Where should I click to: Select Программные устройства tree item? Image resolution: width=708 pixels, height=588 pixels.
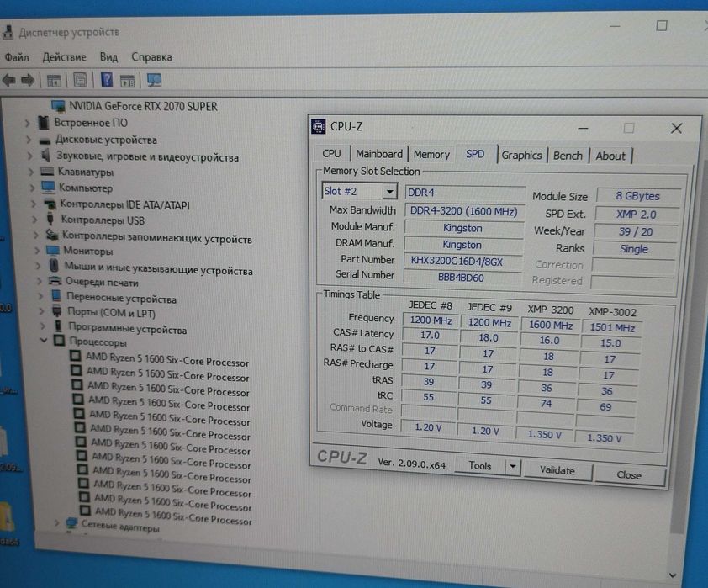click(x=127, y=328)
